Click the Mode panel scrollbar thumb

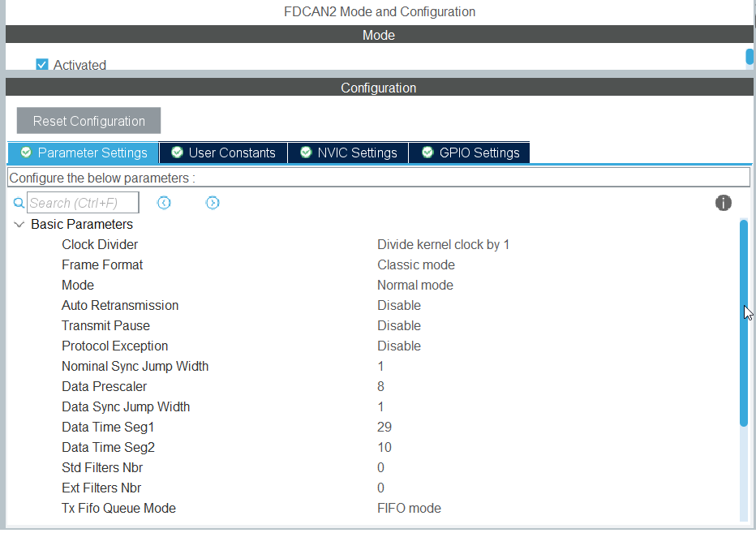(x=750, y=57)
